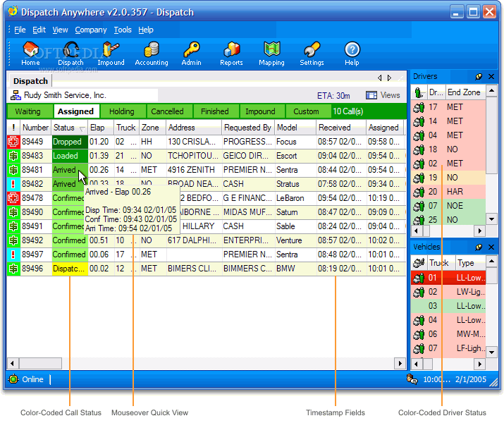Click the driver icon for driver 20

click(x=419, y=192)
